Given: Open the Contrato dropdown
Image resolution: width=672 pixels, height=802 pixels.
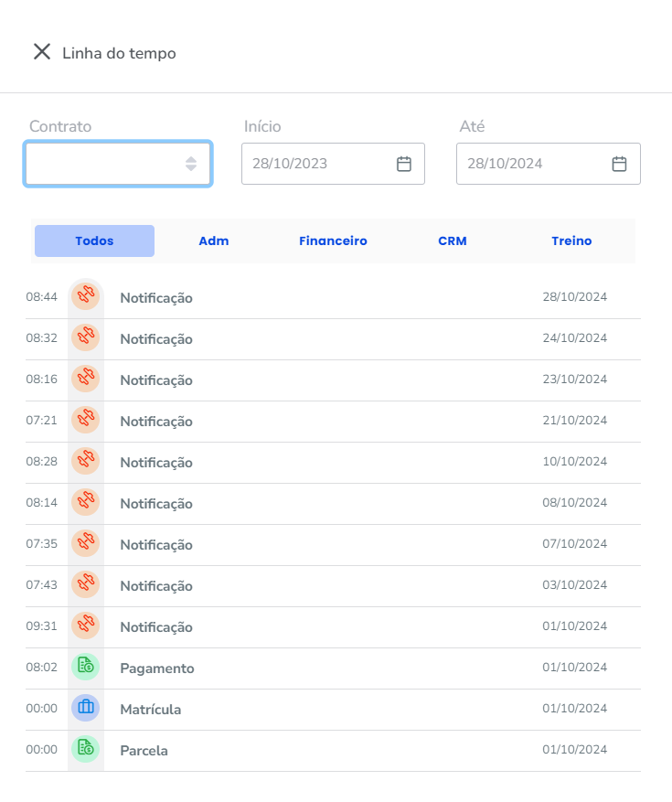Looking at the screenshot, I should click(118, 164).
